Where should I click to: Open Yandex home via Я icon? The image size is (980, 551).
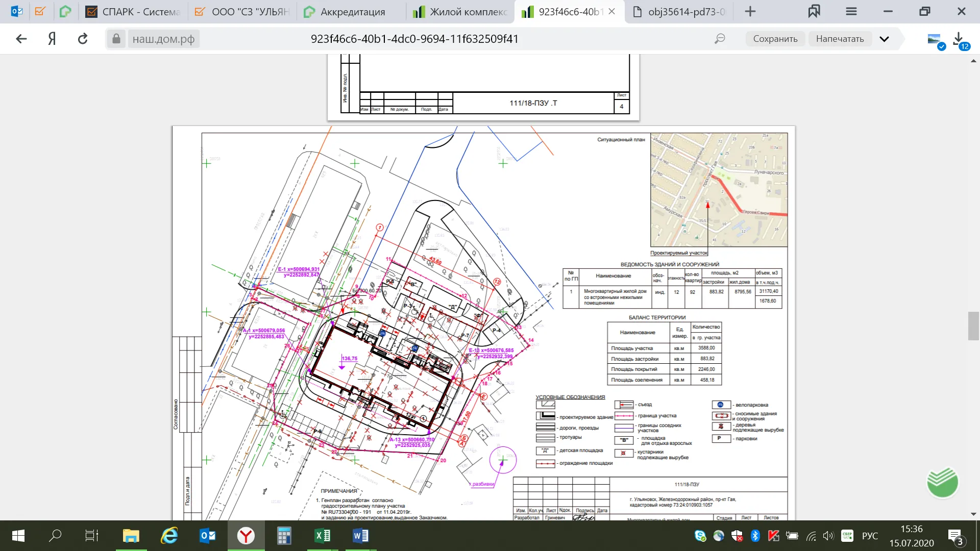tap(52, 39)
